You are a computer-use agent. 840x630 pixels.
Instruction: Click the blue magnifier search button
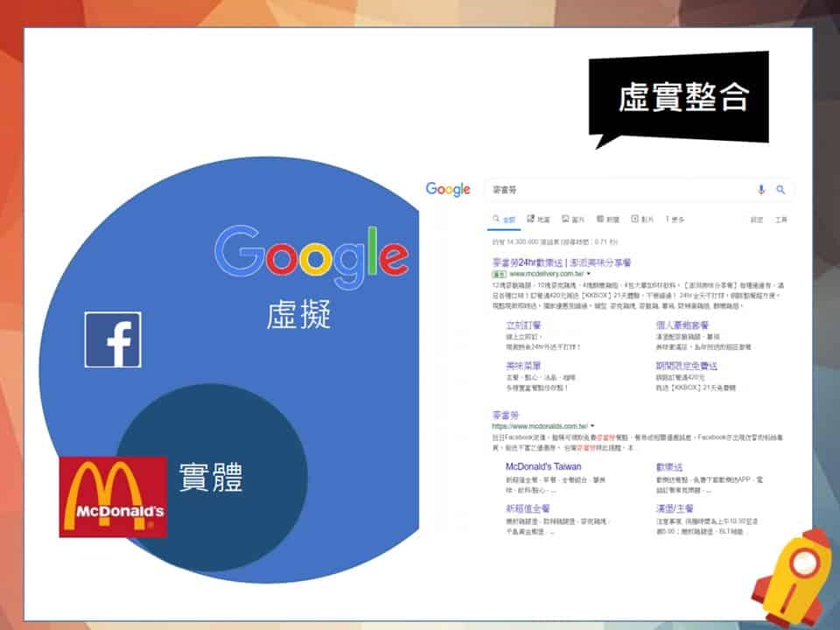pos(781,190)
